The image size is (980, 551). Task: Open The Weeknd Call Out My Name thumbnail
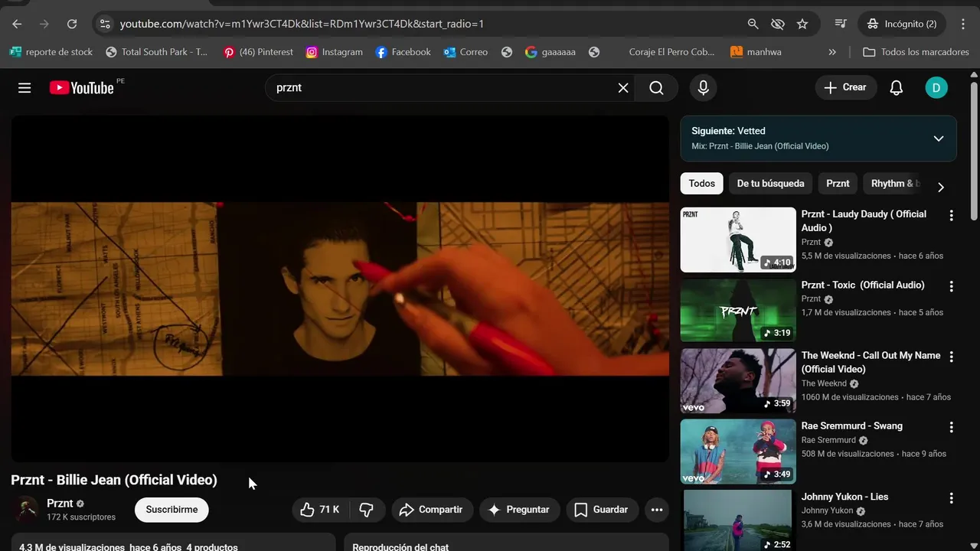738,381
